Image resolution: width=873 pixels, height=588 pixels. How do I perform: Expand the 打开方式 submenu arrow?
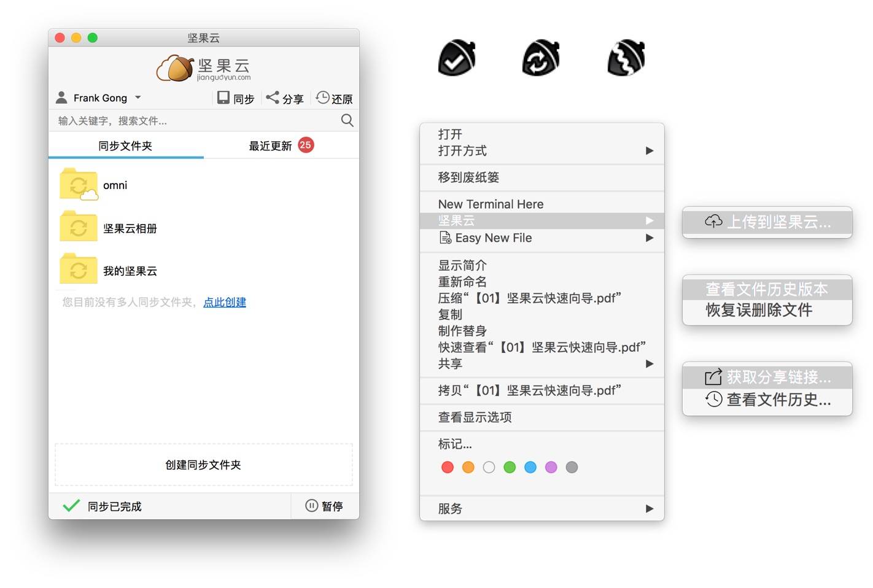coord(650,150)
